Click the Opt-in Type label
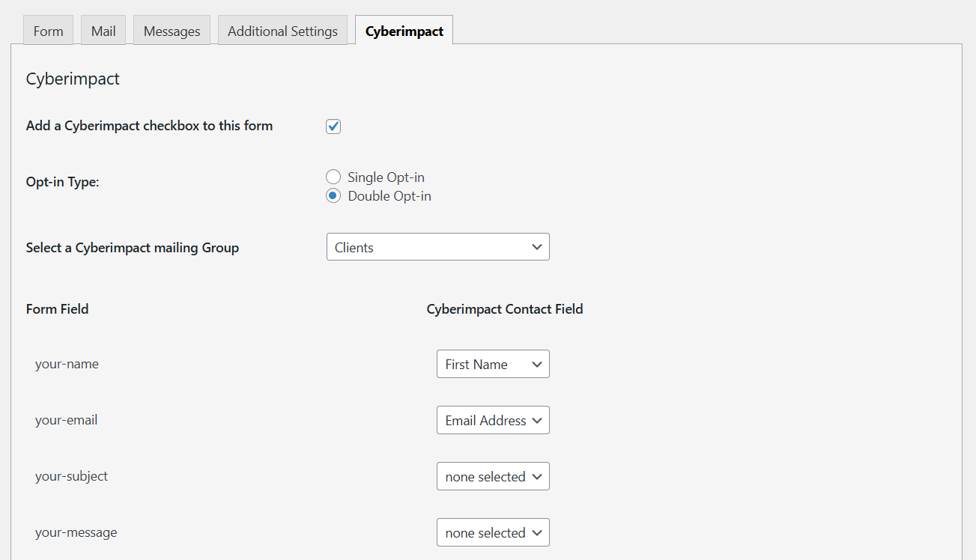The image size is (976, 560). tap(62, 182)
